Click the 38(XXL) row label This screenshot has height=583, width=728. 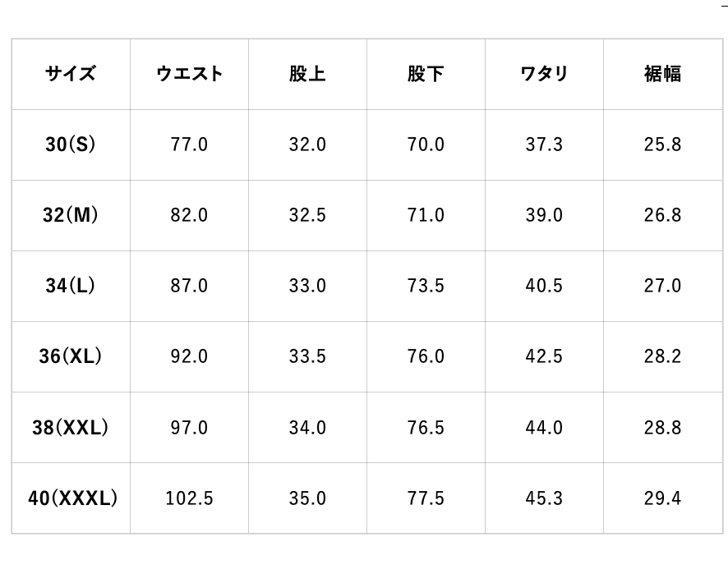(71, 427)
